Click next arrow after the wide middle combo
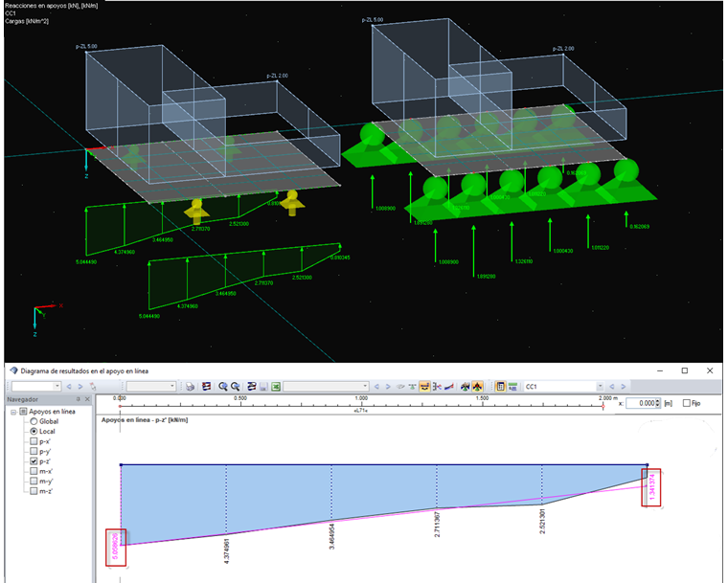Image resolution: width=728 pixels, height=583 pixels. 388,386
